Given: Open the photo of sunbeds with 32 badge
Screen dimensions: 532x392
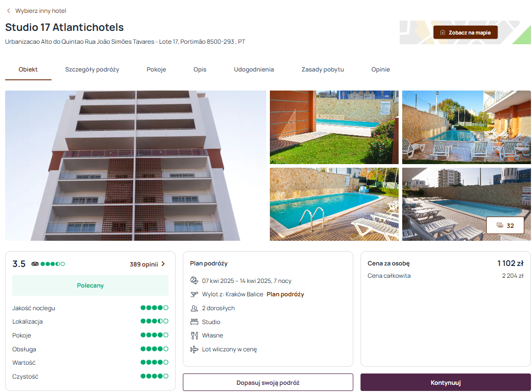Looking at the screenshot, I should 467,204.
